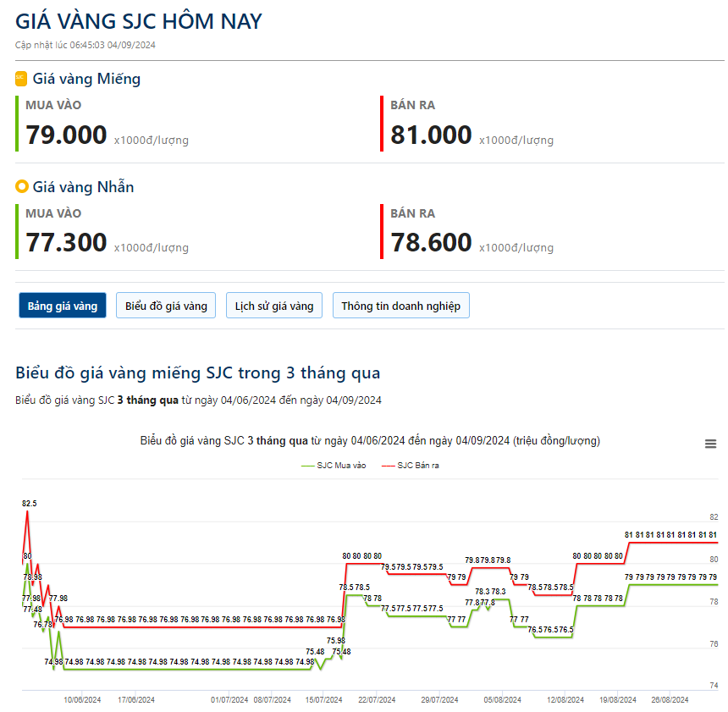Click the 19/08/2024 x-axis date label

coord(617,699)
